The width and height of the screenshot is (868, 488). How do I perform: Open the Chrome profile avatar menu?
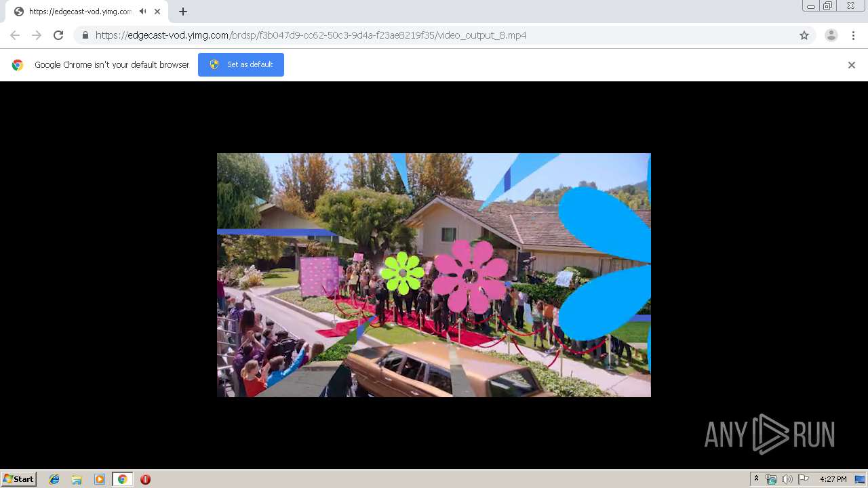(831, 35)
